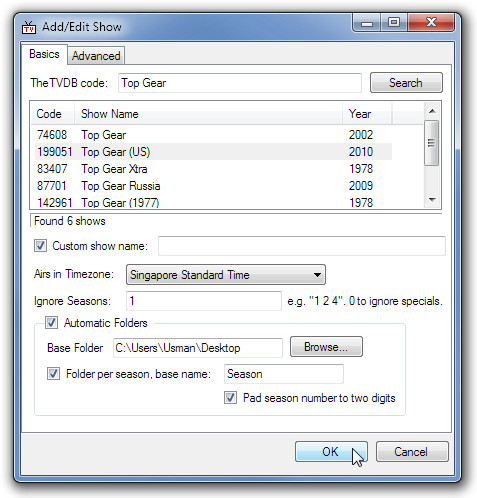Click the results list scrollbar thumb
Screen dimensions: 477x498
[x=432, y=143]
